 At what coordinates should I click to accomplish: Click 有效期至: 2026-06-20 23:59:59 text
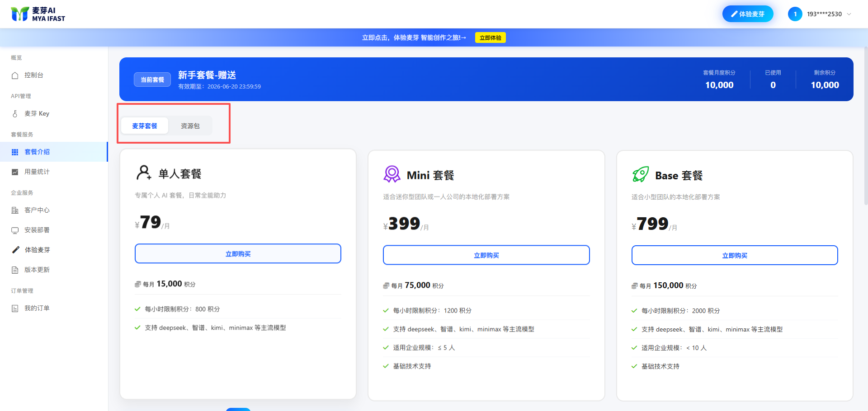click(220, 87)
